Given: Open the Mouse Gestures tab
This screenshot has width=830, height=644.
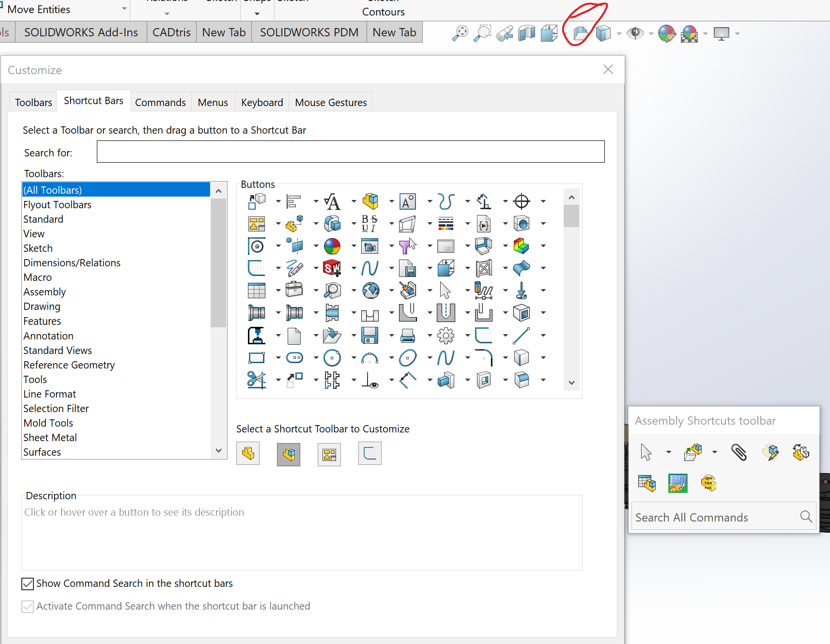Looking at the screenshot, I should [x=331, y=103].
